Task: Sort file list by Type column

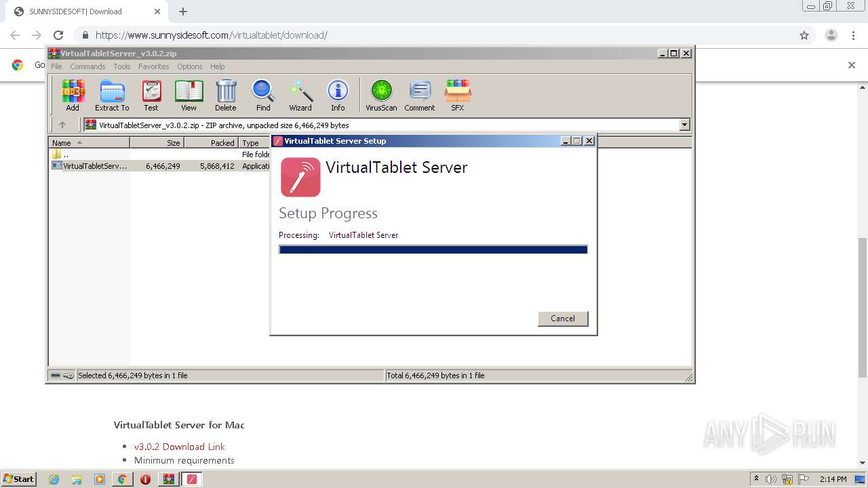Action: pyautogui.click(x=255, y=143)
